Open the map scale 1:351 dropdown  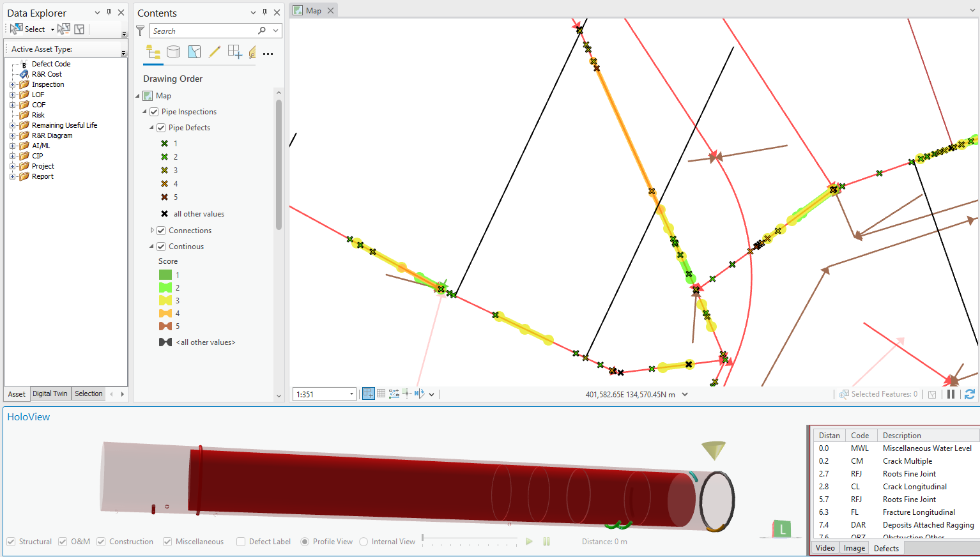351,394
